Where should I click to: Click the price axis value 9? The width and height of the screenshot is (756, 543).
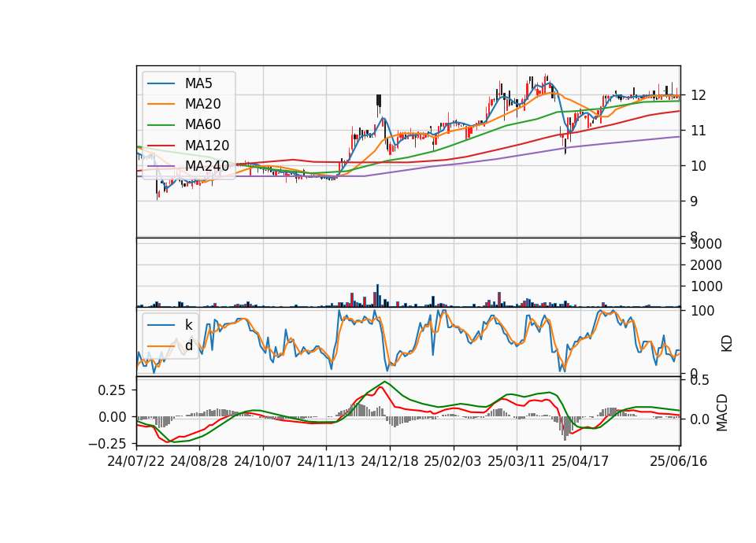point(695,201)
